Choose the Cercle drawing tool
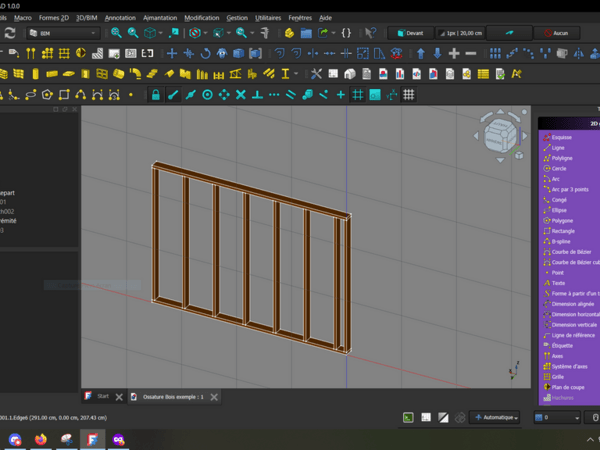600x450 pixels. (x=558, y=168)
